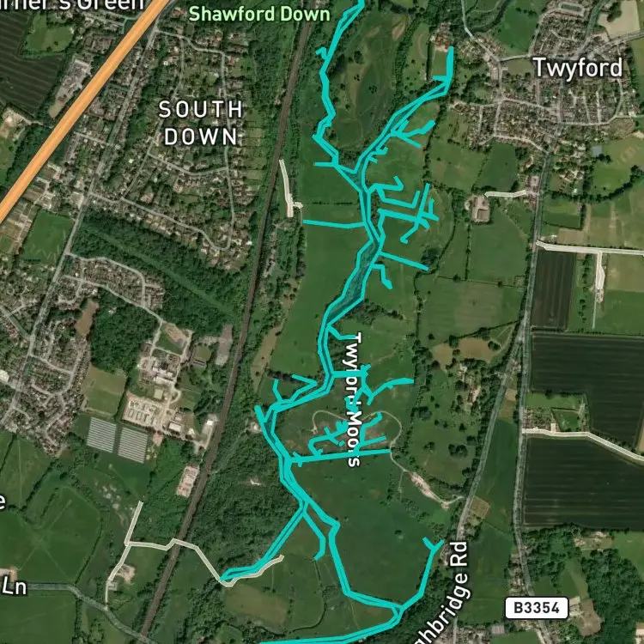
Task: Click the Ln road label at bottom left
Action: pyautogui.click(x=14, y=587)
